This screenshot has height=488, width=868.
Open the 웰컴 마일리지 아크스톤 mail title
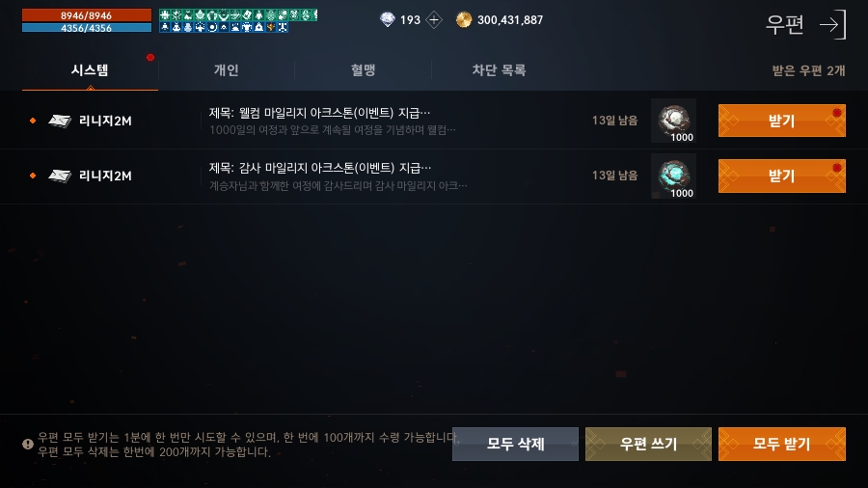pyautogui.click(x=319, y=113)
